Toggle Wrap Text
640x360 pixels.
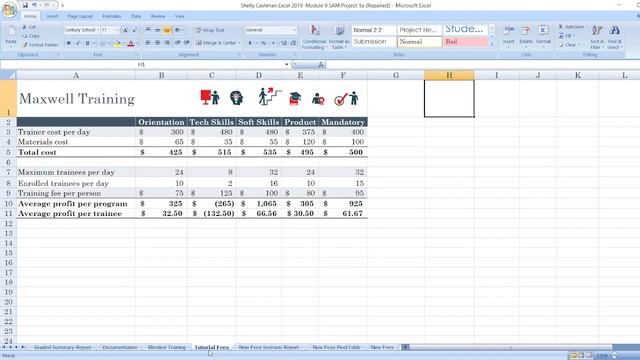[x=210, y=30]
